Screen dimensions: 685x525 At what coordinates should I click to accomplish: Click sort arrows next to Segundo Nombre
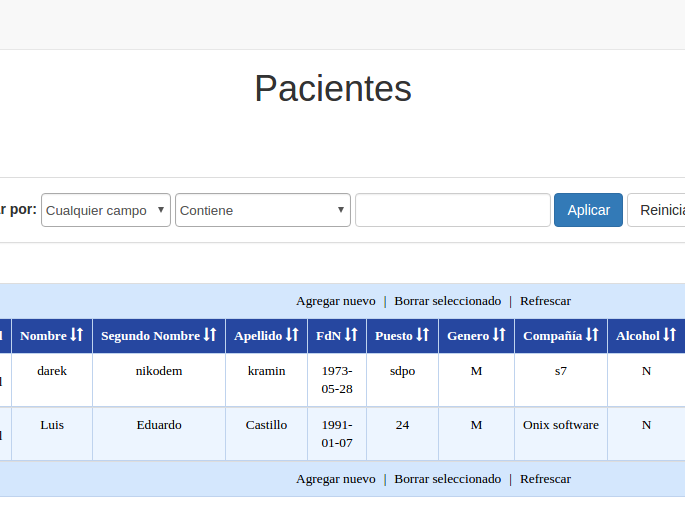[x=210, y=335]
